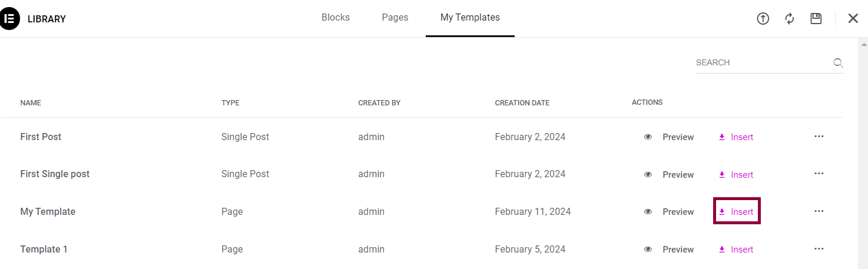
Task: Preview the First Single post template
Action: coord(669,175)
